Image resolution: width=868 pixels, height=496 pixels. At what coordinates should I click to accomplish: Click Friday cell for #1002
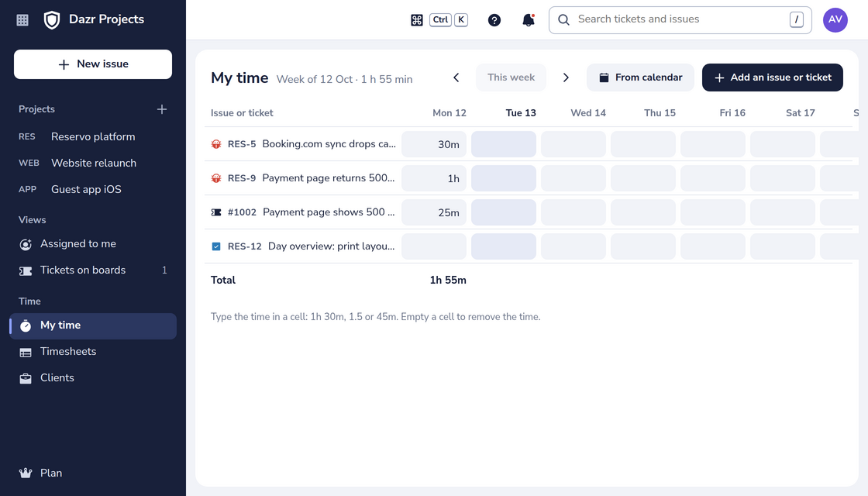coord(713,212)
